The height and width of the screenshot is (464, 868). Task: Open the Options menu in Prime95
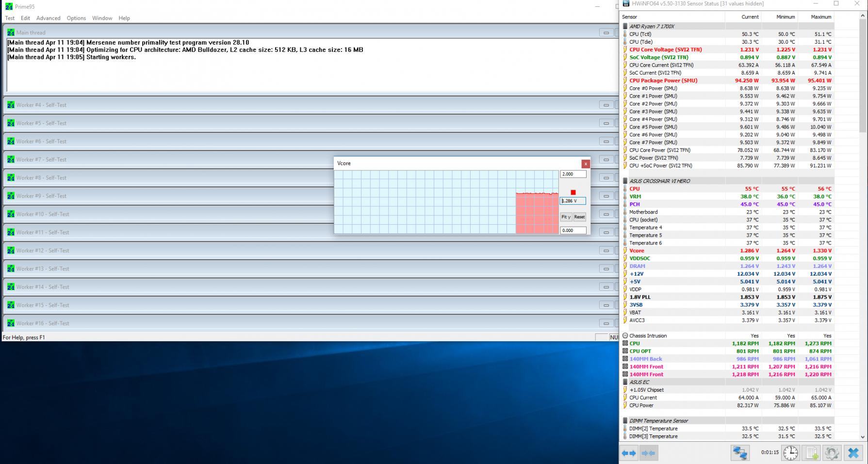pos(76,18)
